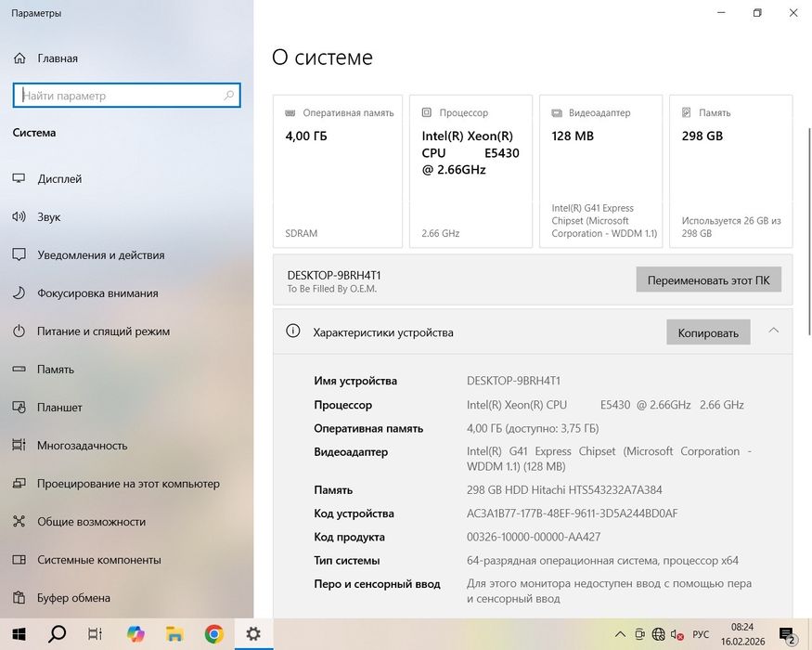This screenshot has width=812, height=650.
Task: Open taskbar search
Action: pyautogui.click(x=57, y=634)
